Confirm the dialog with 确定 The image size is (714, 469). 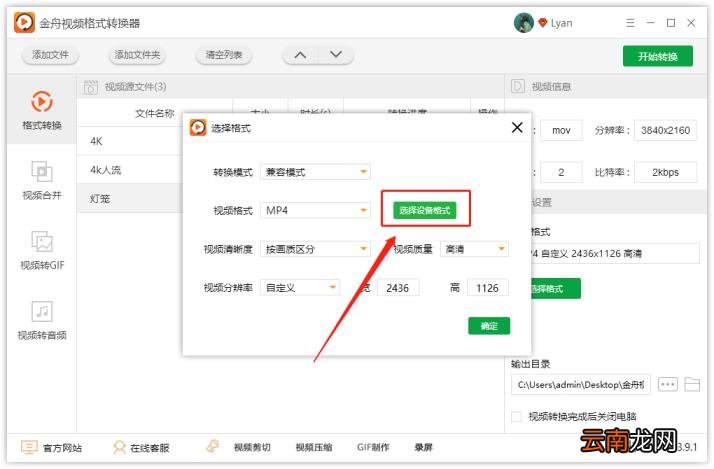[x=489, y=326]
